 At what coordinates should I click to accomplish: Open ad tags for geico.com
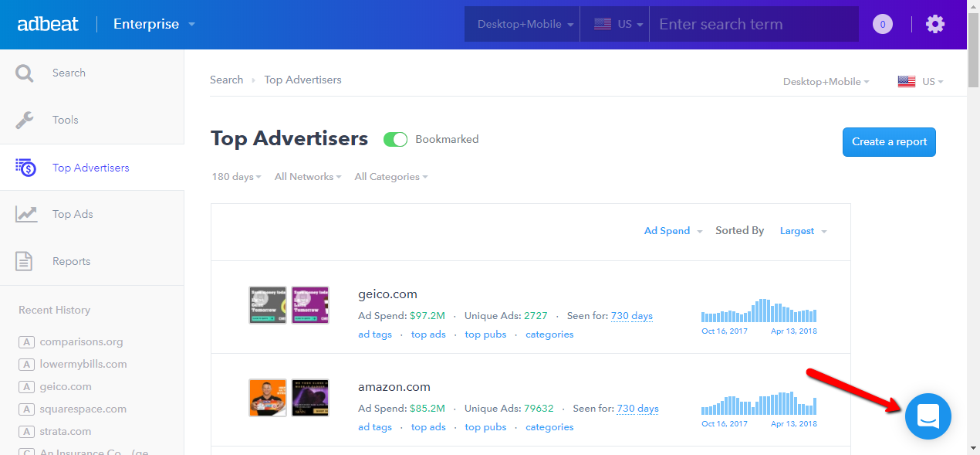pyautogui.click(x=375, y=334)
